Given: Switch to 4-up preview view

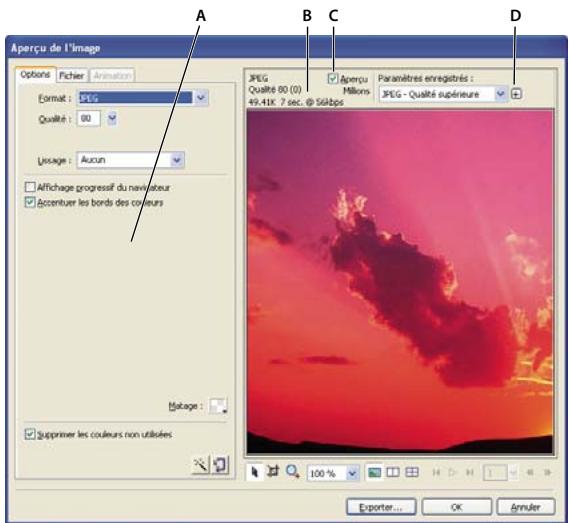Looking at the screenshot, I should point(412,472).
